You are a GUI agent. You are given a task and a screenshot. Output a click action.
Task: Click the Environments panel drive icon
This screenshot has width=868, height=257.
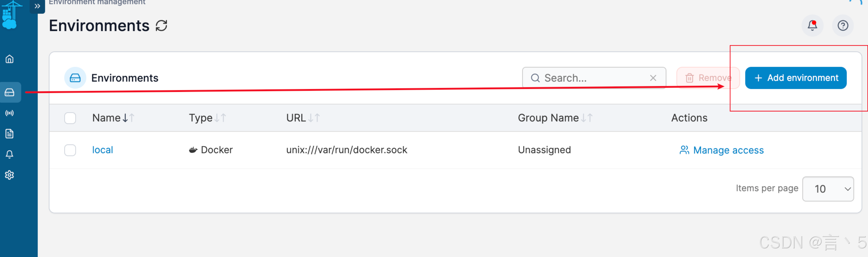point(75,78)
